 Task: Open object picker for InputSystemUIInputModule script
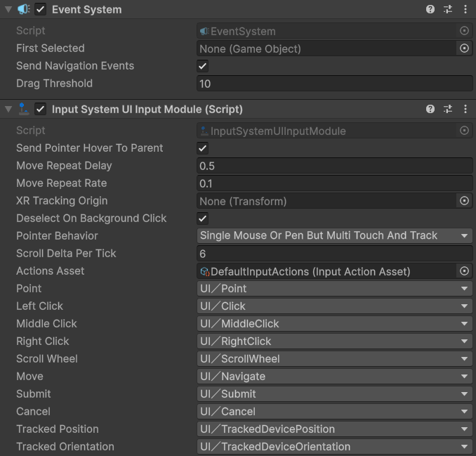pyautogui.click(x=464, y=131)
